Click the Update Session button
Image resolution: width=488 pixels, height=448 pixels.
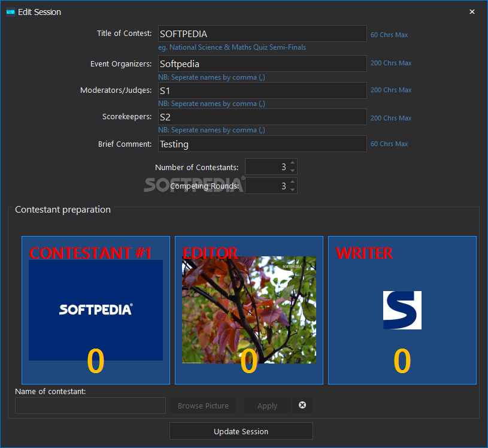point(241,431)
